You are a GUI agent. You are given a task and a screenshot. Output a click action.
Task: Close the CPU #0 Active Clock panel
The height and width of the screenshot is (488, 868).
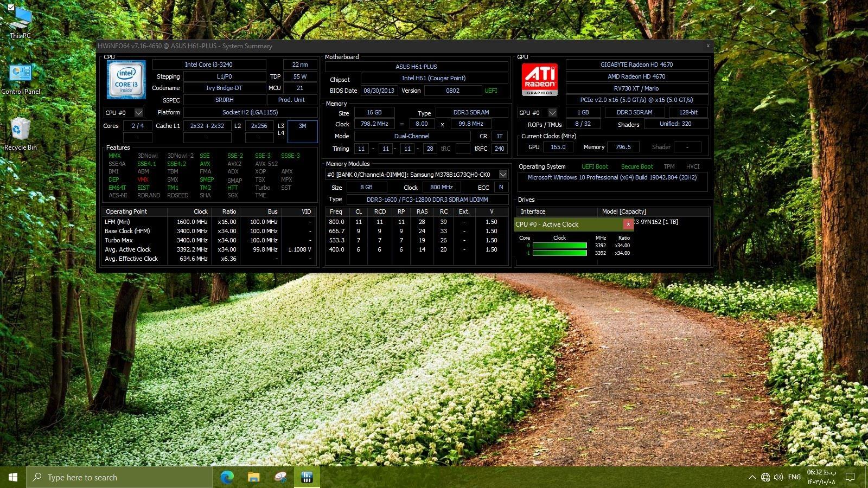(x=628, y=224)
